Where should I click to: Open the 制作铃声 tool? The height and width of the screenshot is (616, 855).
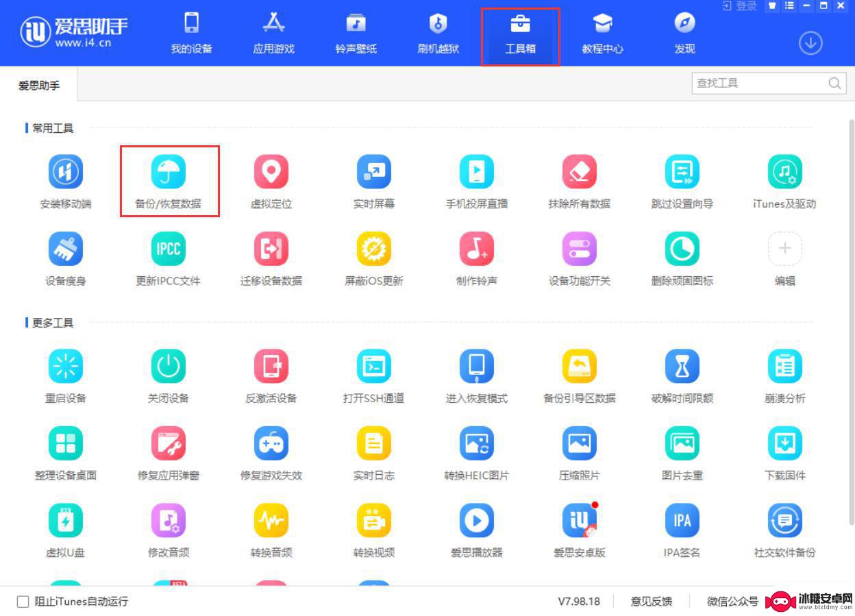477,249
